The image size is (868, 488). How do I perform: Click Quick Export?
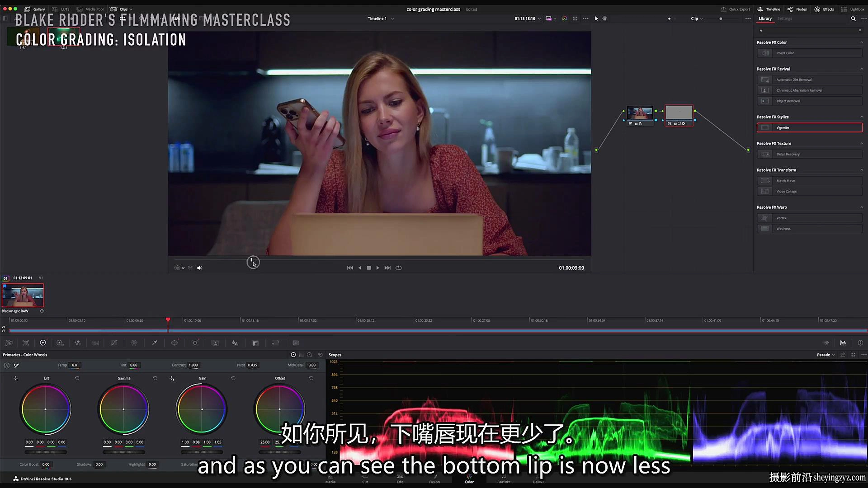(735, 9)
